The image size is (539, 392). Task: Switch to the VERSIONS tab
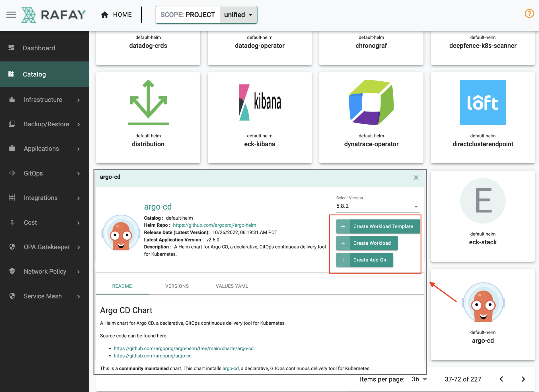pyautogui.click(x=177, y=286)
